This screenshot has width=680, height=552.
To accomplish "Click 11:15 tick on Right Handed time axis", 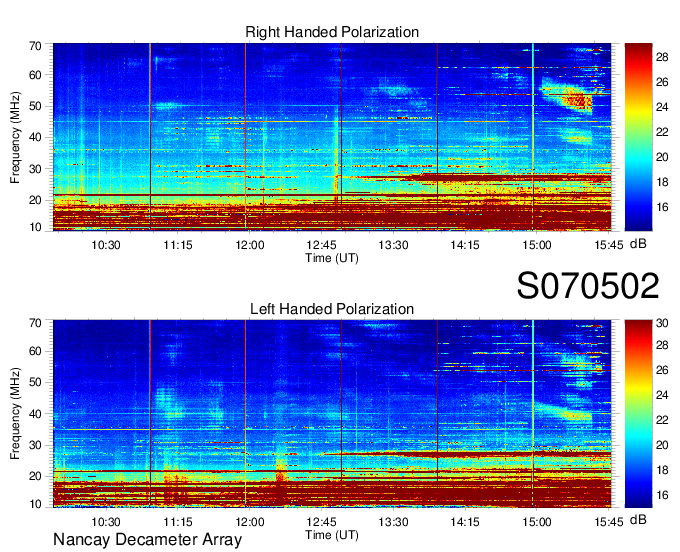I will (177, 245).
